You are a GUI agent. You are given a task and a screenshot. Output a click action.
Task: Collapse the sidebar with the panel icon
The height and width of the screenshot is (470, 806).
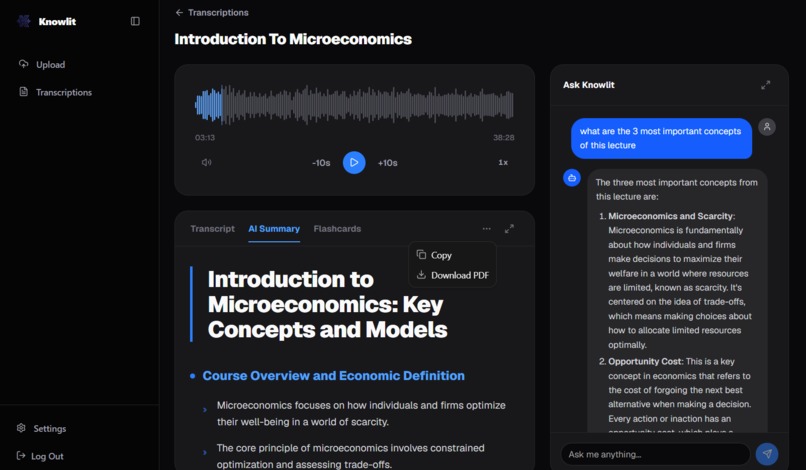click(135, 21)
